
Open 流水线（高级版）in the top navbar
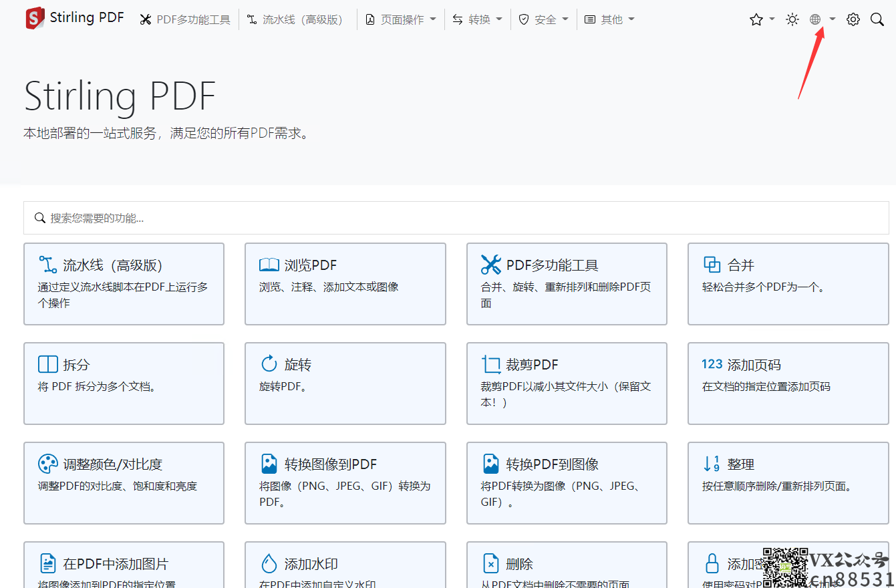pos(295,20)
